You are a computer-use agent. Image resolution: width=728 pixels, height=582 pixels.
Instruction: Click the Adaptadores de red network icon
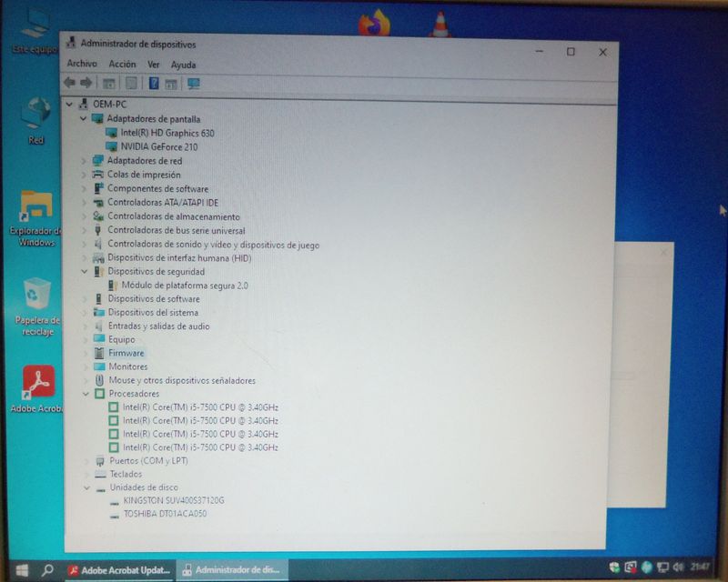click(97, 161)
